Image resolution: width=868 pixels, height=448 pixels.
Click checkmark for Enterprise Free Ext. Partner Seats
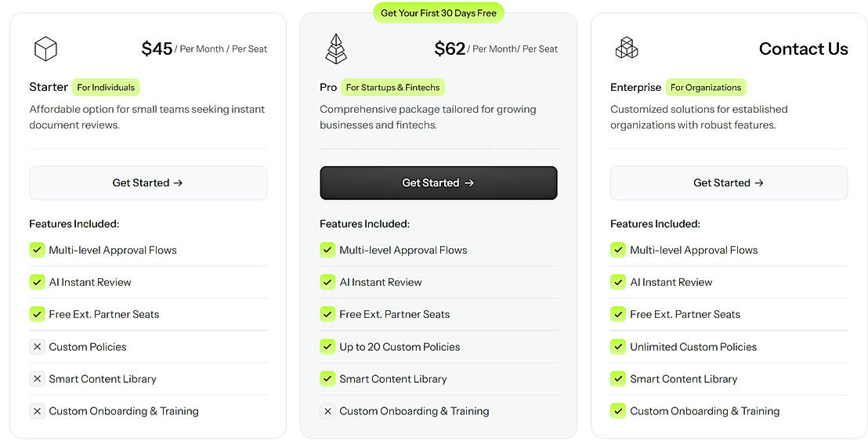click(x=618, y=314)
